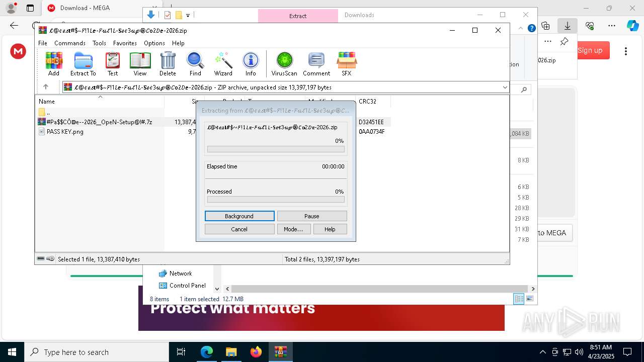Viewport: 644px width, 362px height.
Task: Run the Test archive tool
Action: [113, 64]
